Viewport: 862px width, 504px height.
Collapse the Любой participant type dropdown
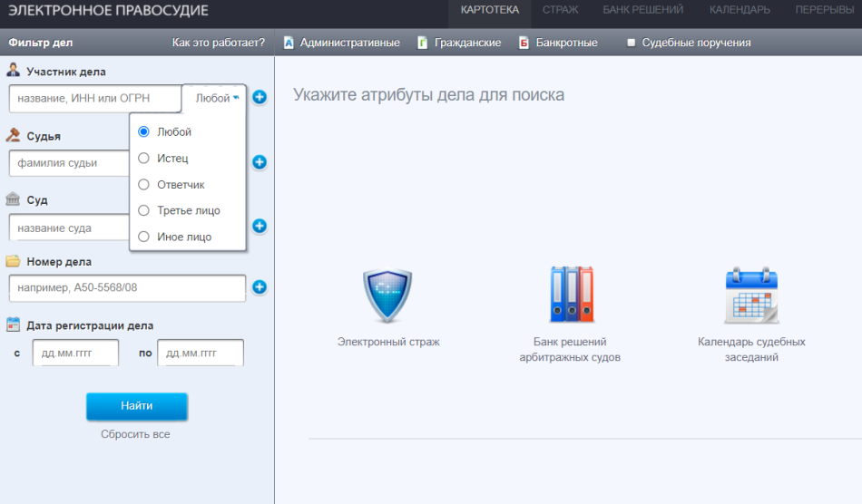coord(217,98)
